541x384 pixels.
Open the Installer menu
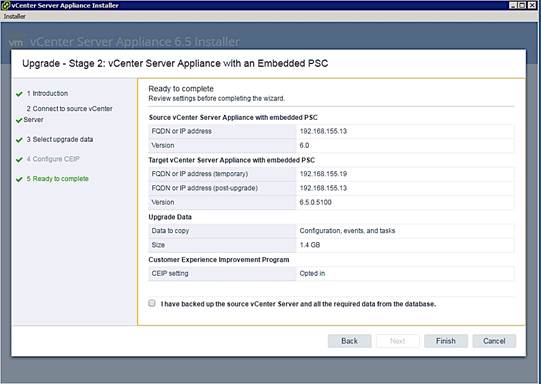(x=14, y=16)
